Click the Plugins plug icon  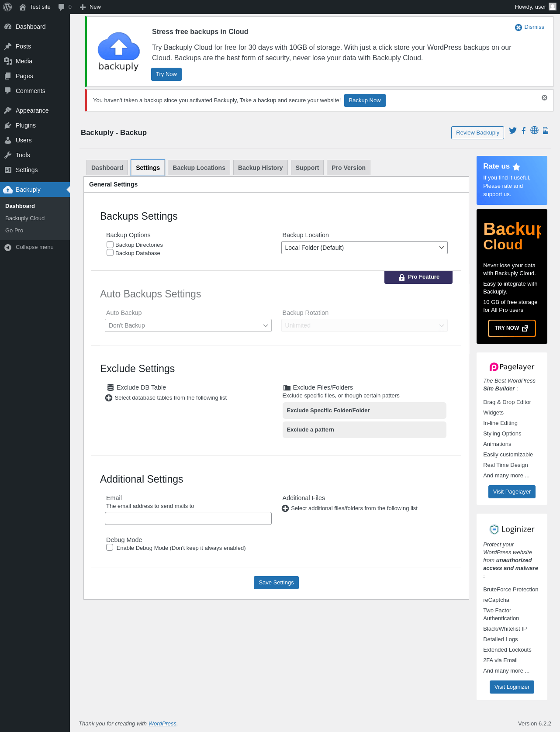pos(8,125)
